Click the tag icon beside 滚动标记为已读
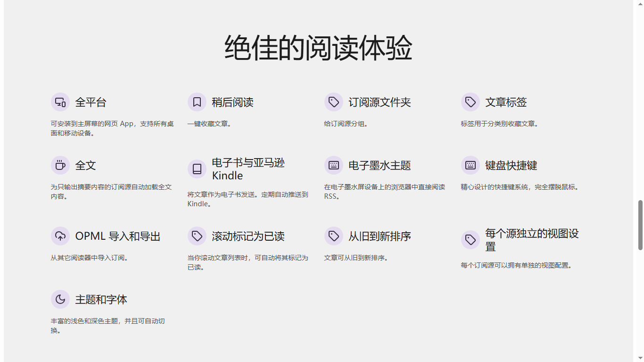 click(x=197, y=236)
